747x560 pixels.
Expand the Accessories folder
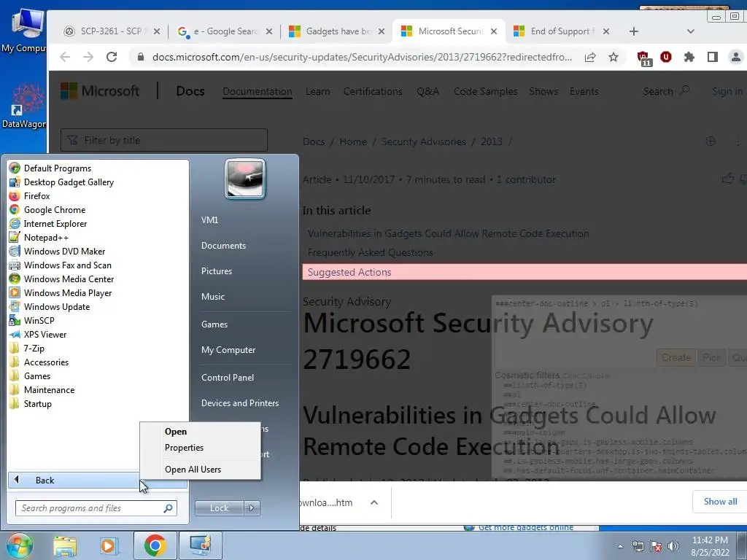[46, 362]
